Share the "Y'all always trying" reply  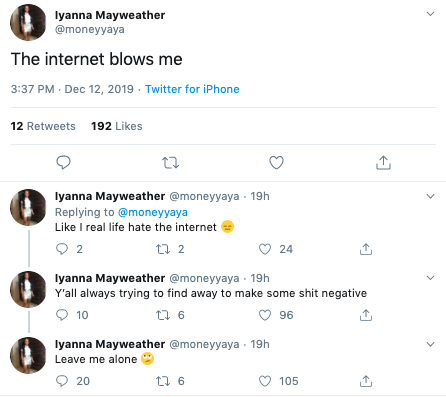(366, 315)
